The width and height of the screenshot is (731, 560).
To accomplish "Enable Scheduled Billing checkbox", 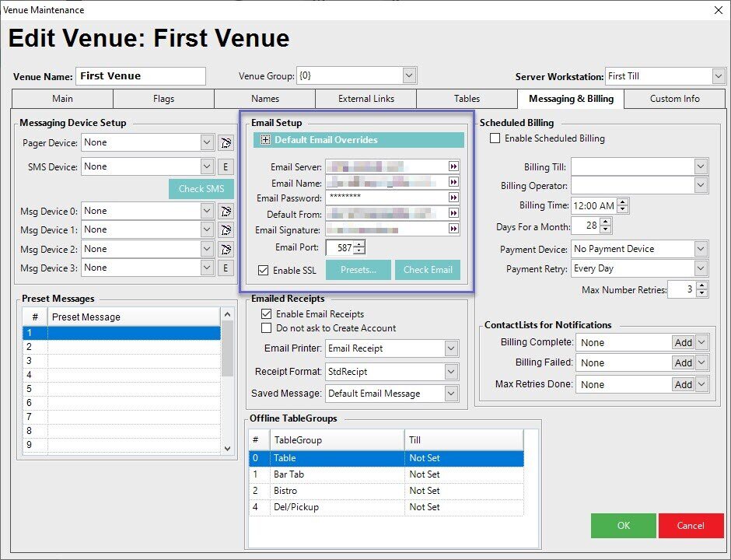I will 495,138.
